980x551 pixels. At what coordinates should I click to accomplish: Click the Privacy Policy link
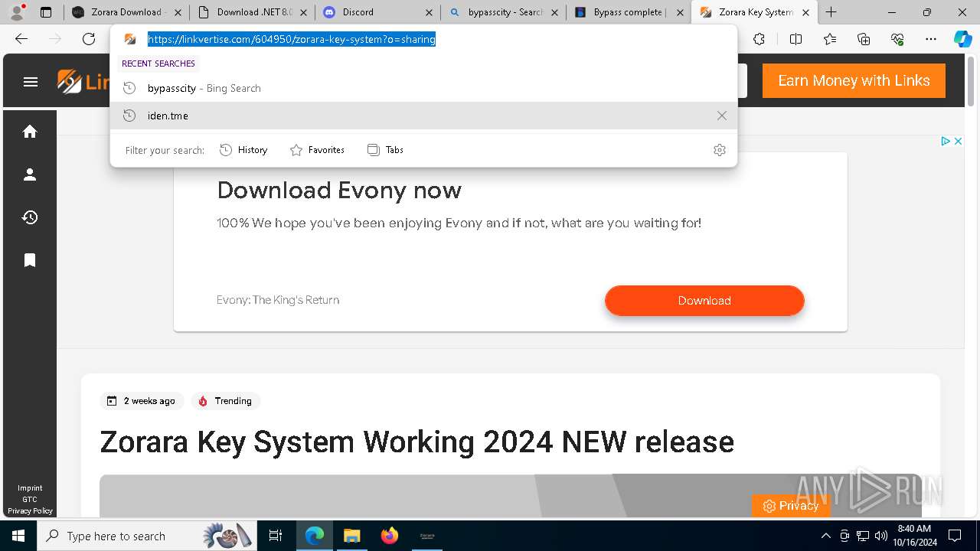[x=30, y=510]
